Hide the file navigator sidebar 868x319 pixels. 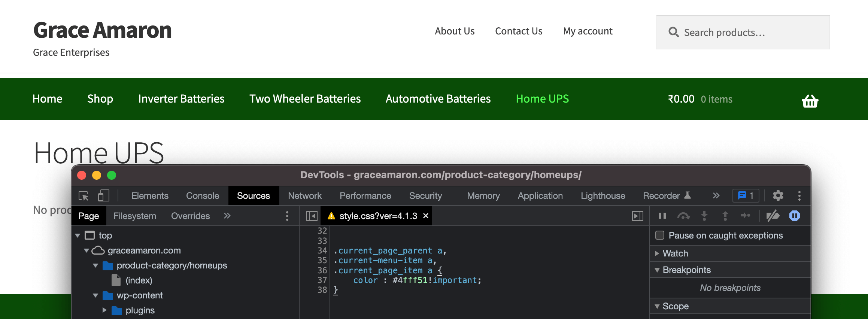click(312, 216)
